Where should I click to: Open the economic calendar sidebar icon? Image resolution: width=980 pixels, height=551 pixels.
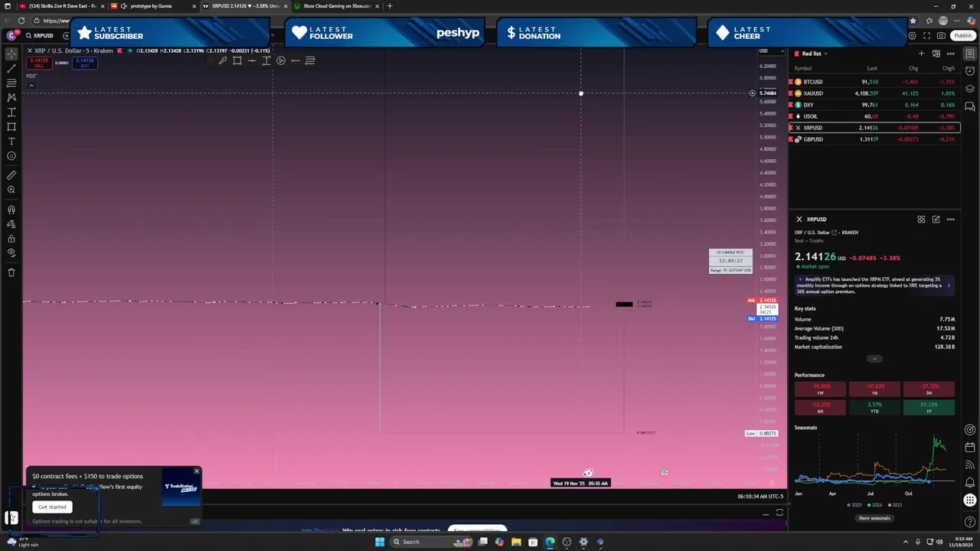coord(970,448)
